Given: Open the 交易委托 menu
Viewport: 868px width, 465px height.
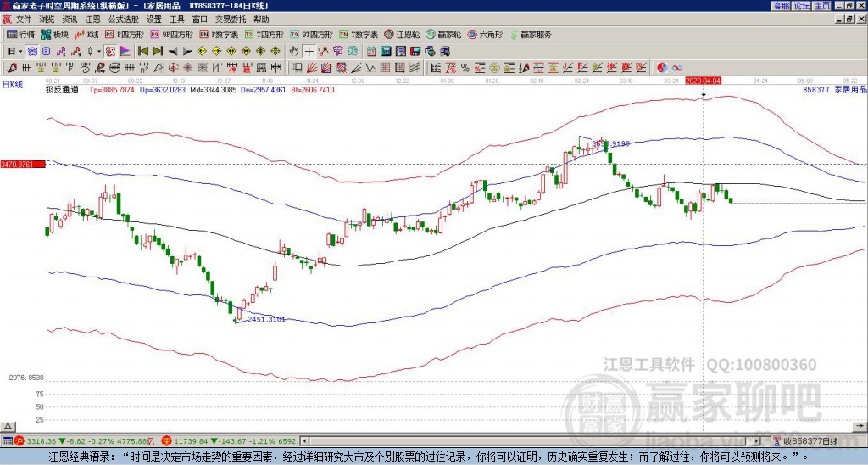Looking at the screenshot, I should pos(230,20).
